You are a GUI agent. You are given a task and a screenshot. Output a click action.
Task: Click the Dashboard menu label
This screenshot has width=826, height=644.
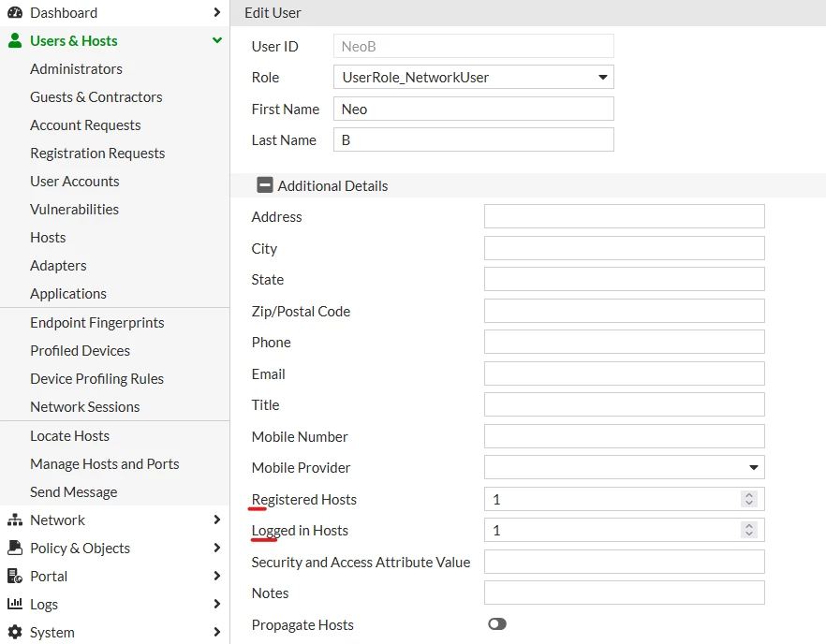pyautogui.click(x=64, y=13)
